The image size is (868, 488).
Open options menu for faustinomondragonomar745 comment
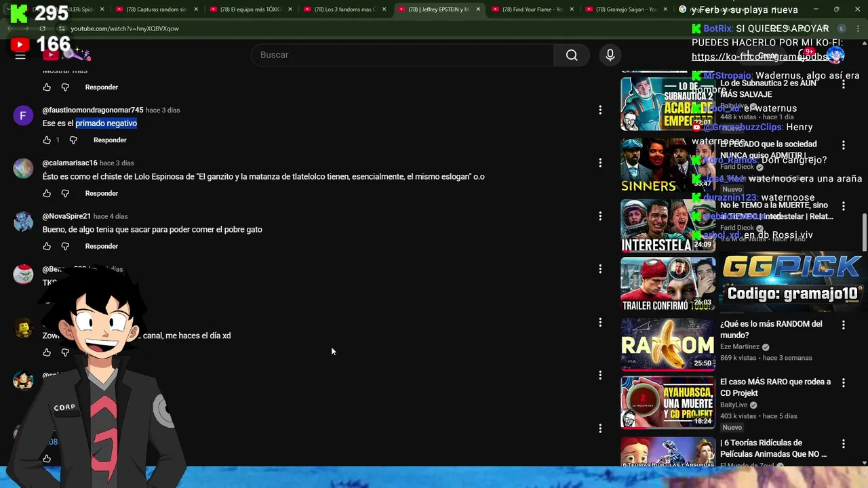coord(600,110)
